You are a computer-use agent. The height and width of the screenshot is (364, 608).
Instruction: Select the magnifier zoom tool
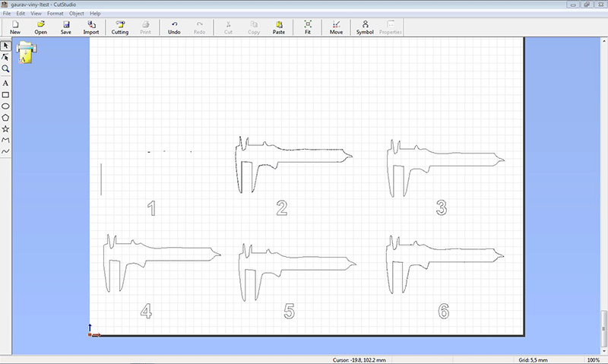(x=5, y=69)
